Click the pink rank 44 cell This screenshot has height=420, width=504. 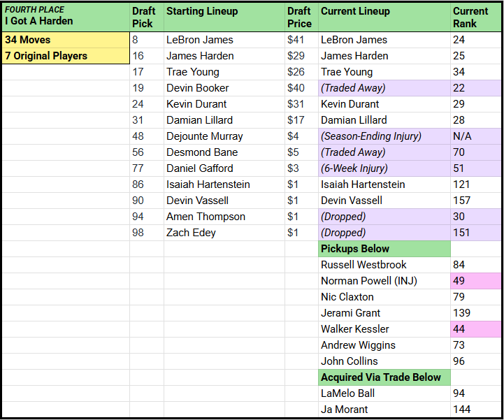[x=476, y=329]
